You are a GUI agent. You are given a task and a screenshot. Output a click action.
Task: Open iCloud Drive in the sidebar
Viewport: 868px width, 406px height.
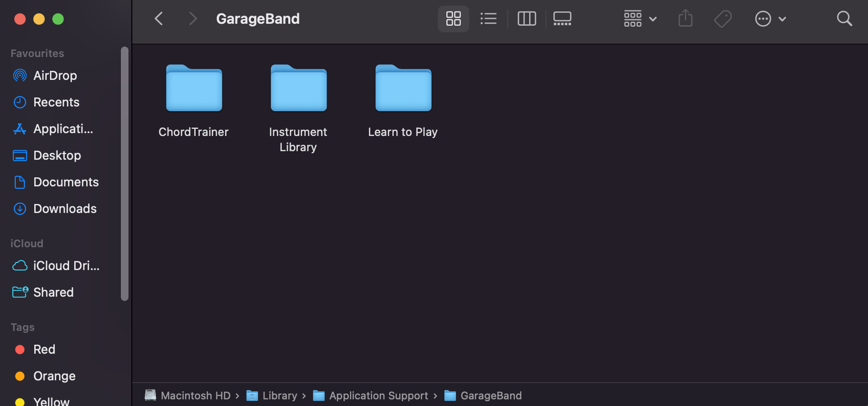(67, 266)
